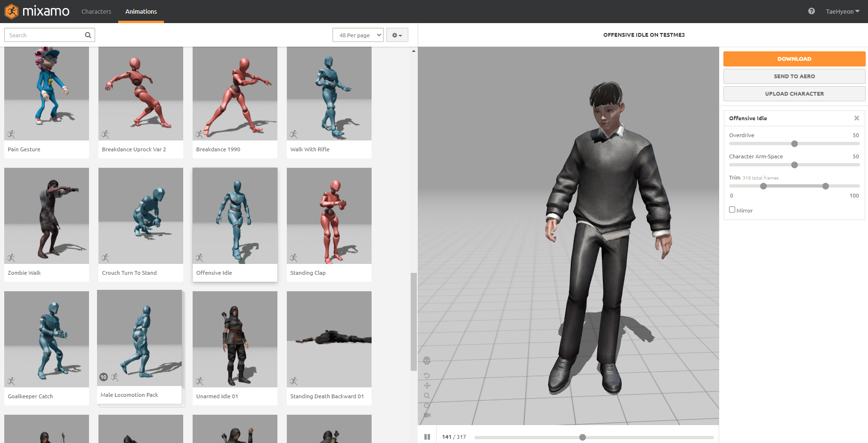Viewport: 868px width, 443px height.
Task: Switch to the Animations tab
Action: click(141, 11)
